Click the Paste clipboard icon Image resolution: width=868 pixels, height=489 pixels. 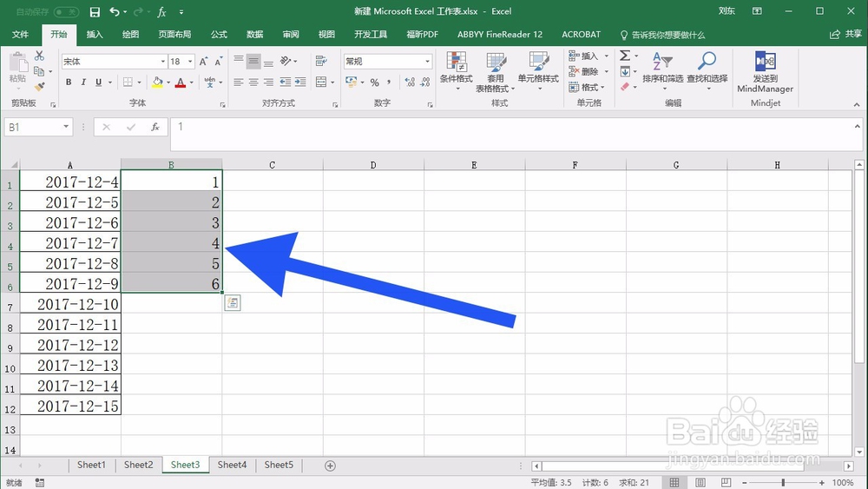(17, 63)
